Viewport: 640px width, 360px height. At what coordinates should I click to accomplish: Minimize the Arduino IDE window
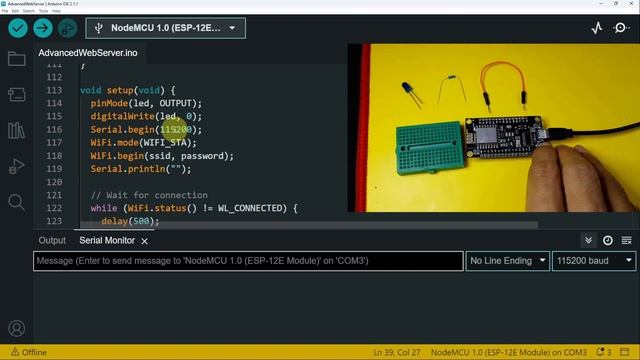point(601,4)
